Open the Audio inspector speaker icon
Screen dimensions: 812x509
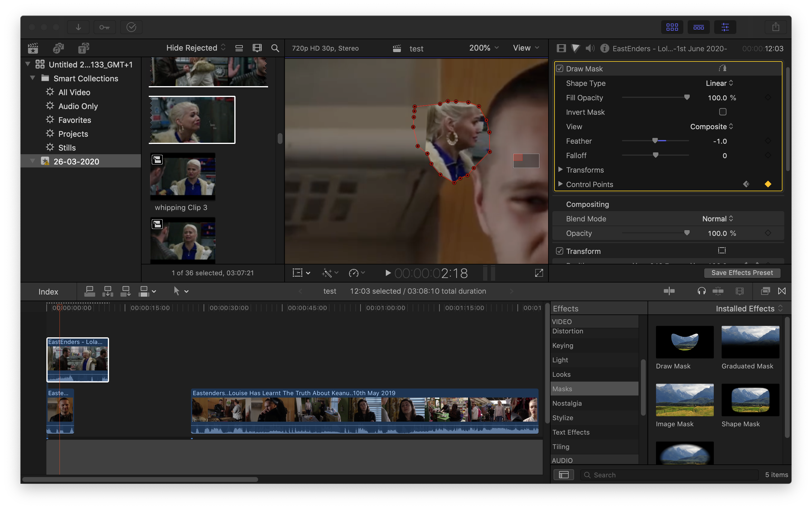(590, 48)
